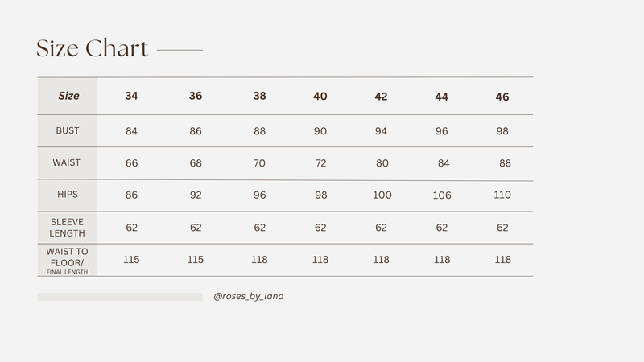Select the waist value 80
Viewport: 644px width, 362px height.
tap(382, 163)
